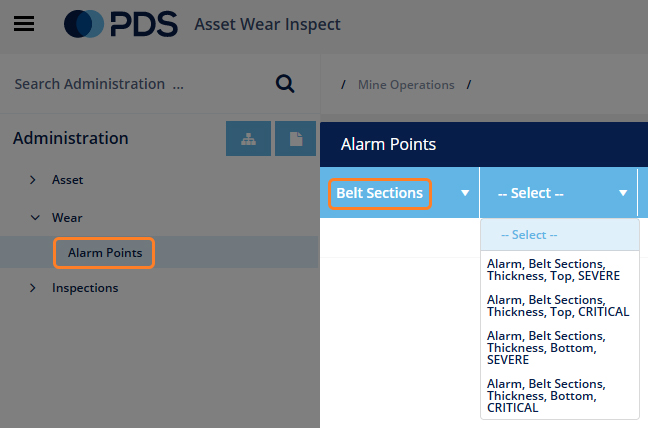Viewport: 648px width, 428px height.
Task: Click the Mine Operations breadcrumb link
Action: tap(406, 85)
